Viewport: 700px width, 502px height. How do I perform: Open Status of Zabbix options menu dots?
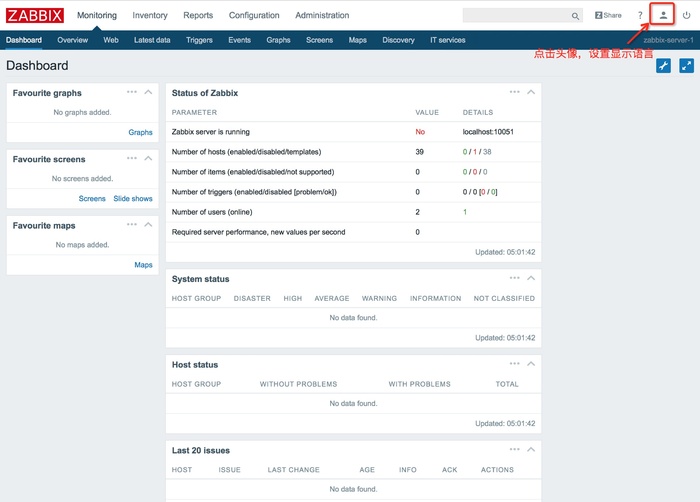515,92
